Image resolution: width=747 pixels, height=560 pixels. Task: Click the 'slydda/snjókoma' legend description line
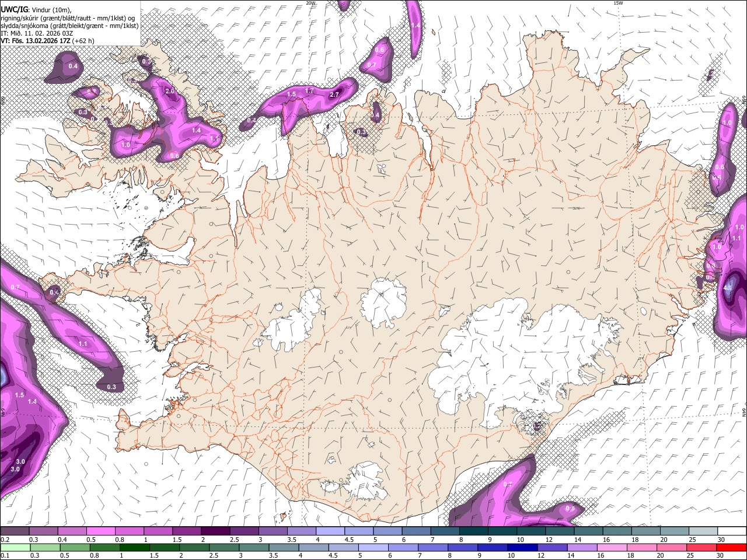[x=69, y=26]
